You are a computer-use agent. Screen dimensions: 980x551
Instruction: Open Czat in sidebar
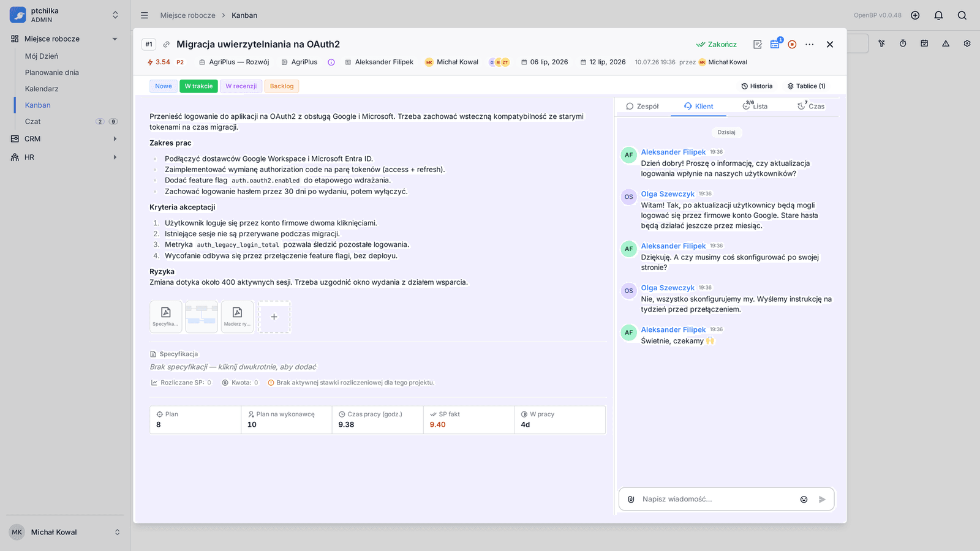coord(33,122)
